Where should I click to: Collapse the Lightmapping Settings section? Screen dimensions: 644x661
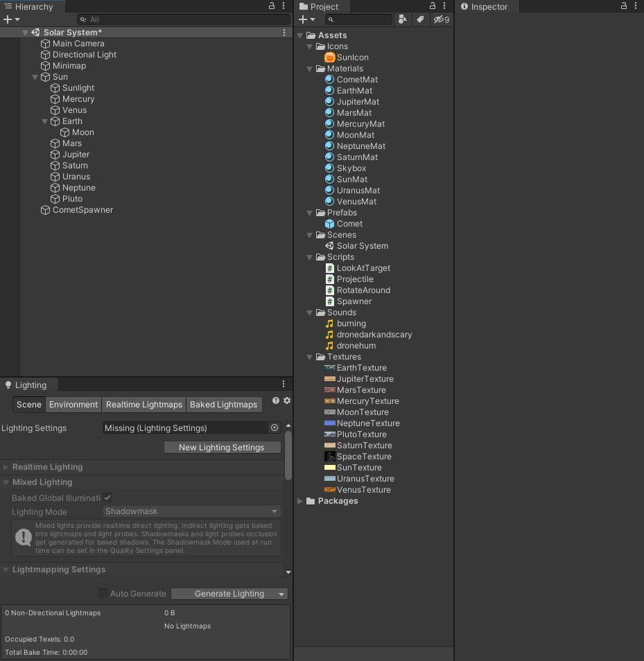6,570
